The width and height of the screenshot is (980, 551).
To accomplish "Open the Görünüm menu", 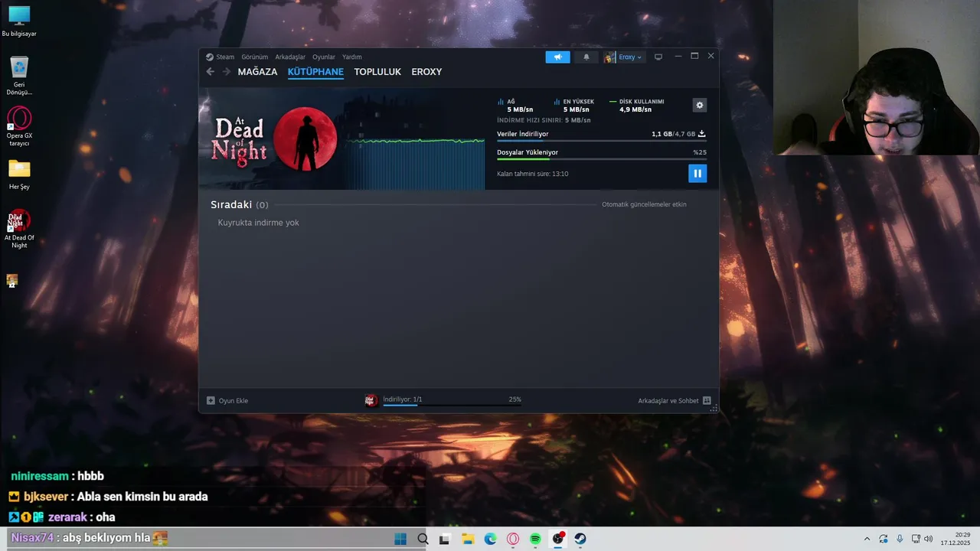I will 254,57.
